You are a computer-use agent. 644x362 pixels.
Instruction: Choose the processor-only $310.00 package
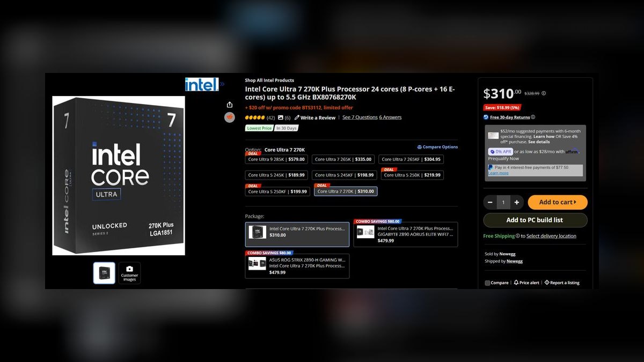point(297,234)
